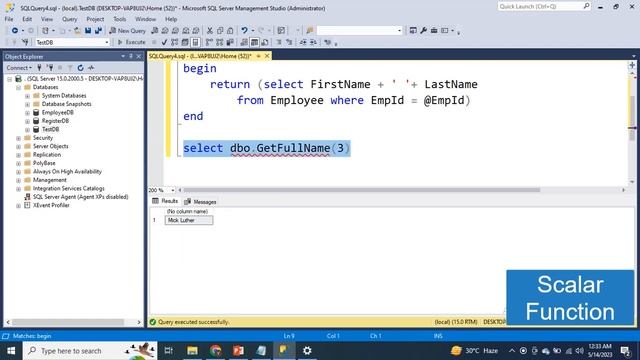Open Chrome from the taskbar

coord(216,351)
